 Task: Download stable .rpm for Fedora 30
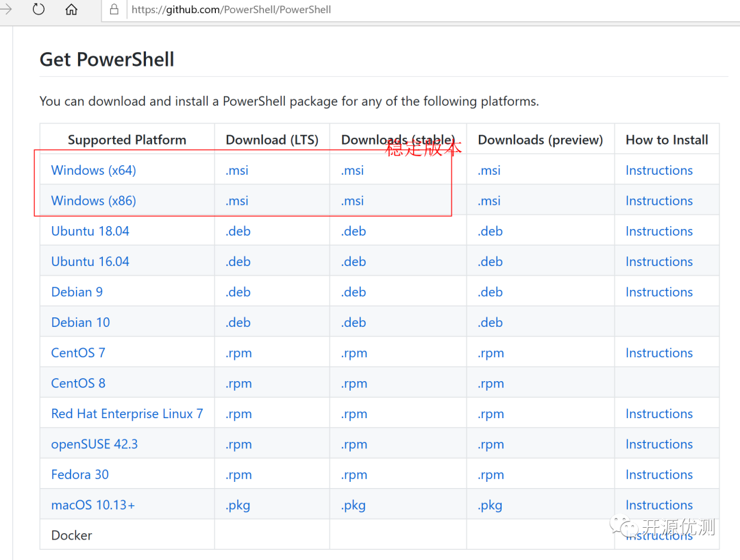[354, 476]
